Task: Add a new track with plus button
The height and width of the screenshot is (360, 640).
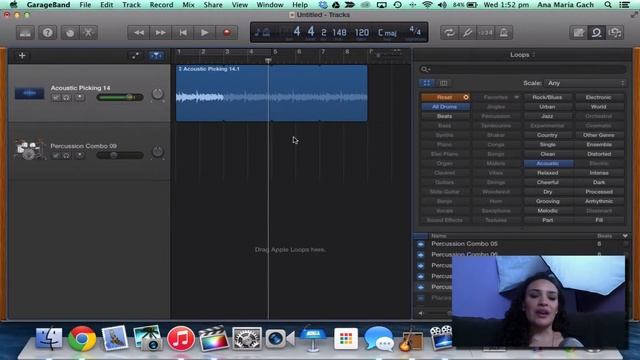Action: pyautogui.click(x=22, y=56)
